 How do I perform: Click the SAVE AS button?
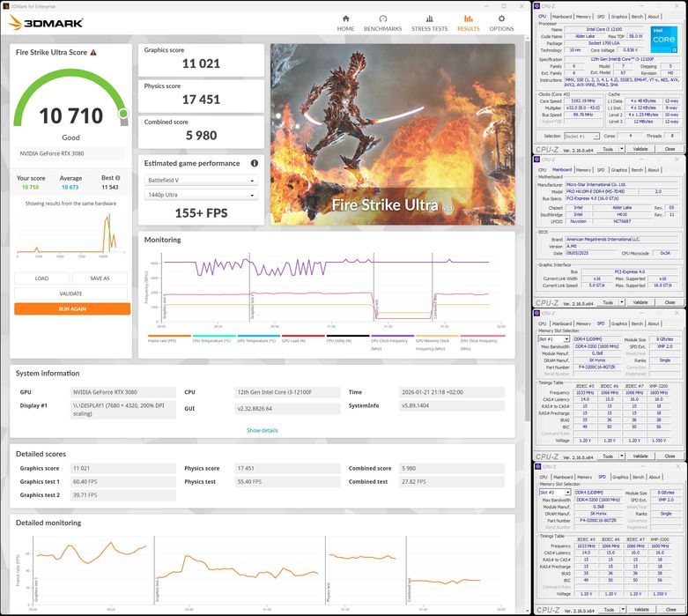(100, 278)
